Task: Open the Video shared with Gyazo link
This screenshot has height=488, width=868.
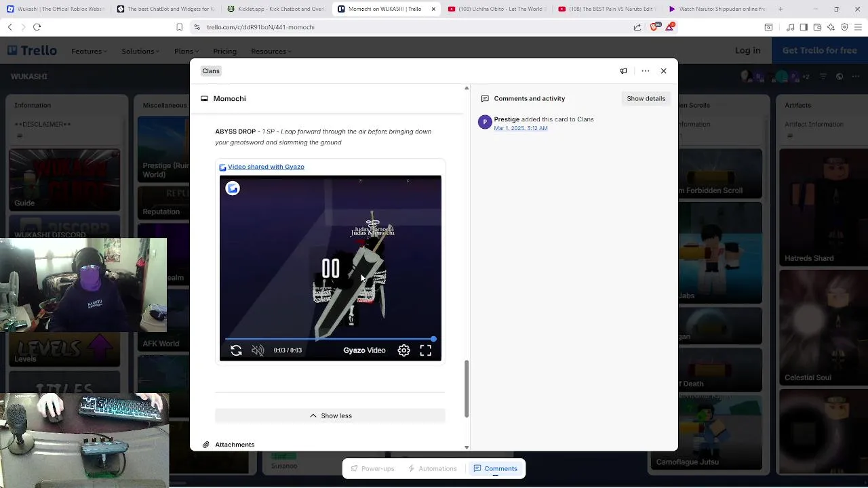Action: [x=266, y=167]
